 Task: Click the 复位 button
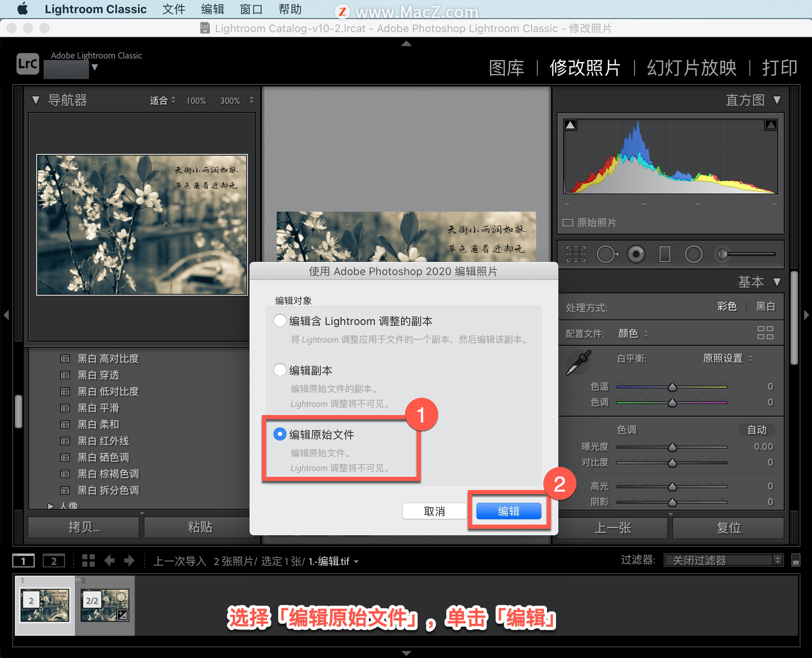[728, 527]
